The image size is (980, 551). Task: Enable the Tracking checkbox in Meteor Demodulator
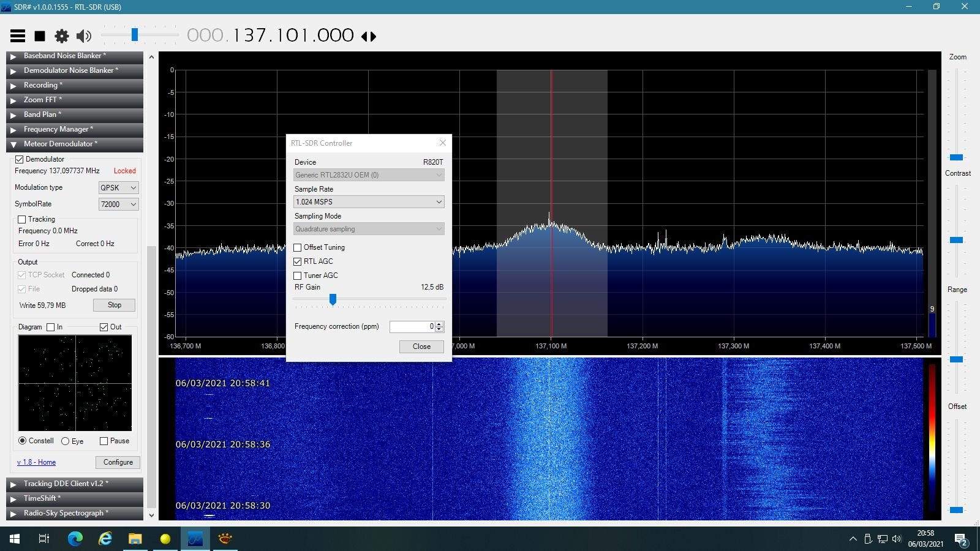tap(22, 219)
